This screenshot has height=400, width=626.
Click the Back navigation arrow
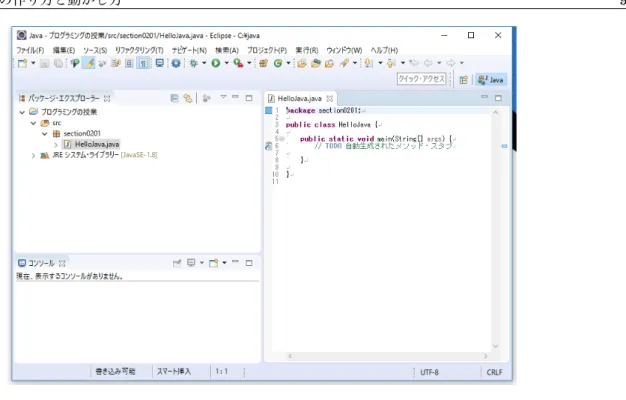[428, 63]
